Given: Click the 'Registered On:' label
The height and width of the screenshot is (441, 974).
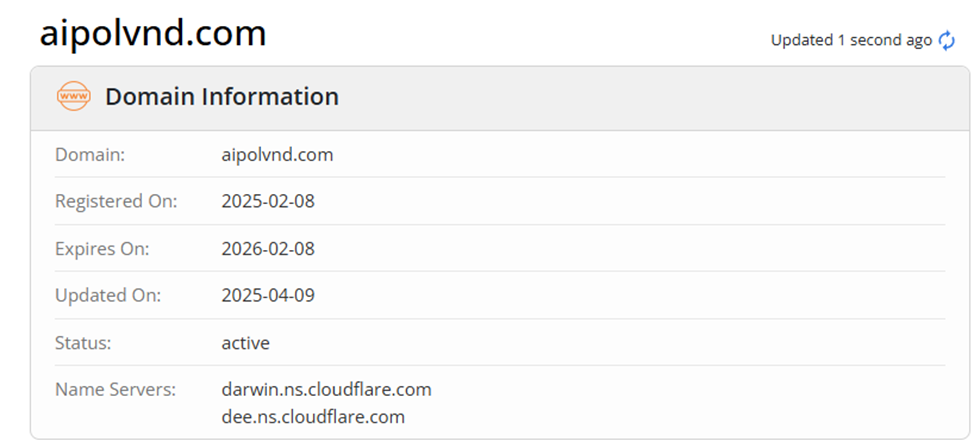Looking at the screenshot, I should click(116, 201).
